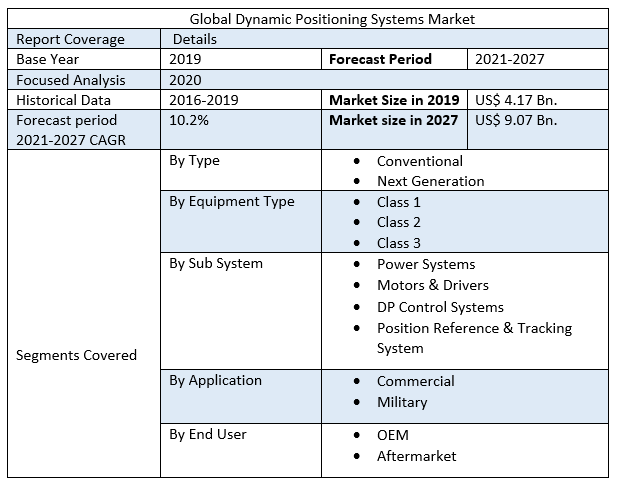Click the Historical Data label cell
The height and width of the screenshot is (489, 617).
(64, 100)
